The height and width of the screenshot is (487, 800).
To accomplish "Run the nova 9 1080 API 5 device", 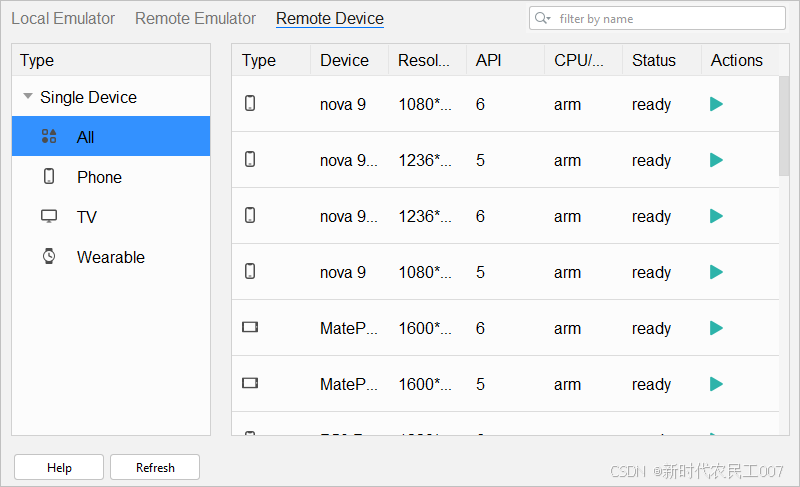I will click(716, 272).
